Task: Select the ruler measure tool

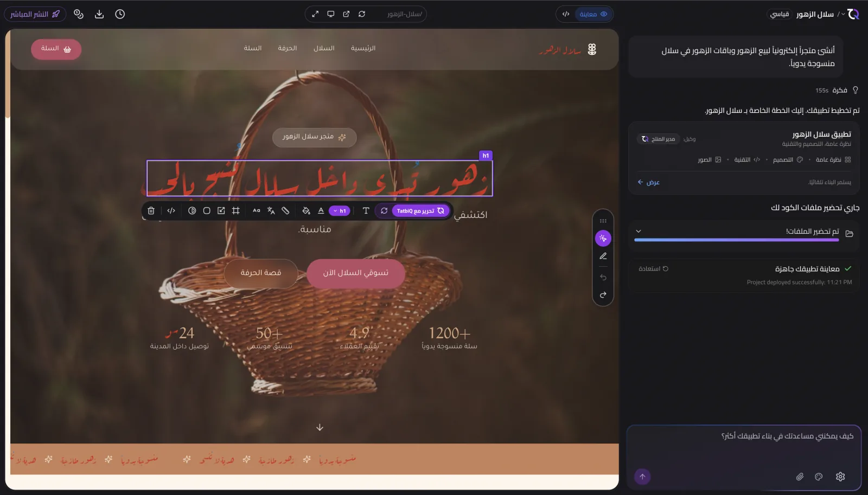Action: click(286, 211)
